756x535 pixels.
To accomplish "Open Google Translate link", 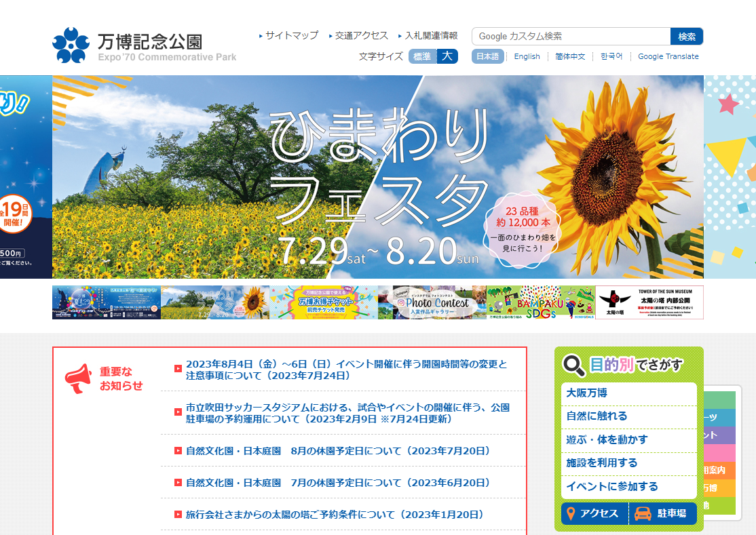I will (668, 56).
